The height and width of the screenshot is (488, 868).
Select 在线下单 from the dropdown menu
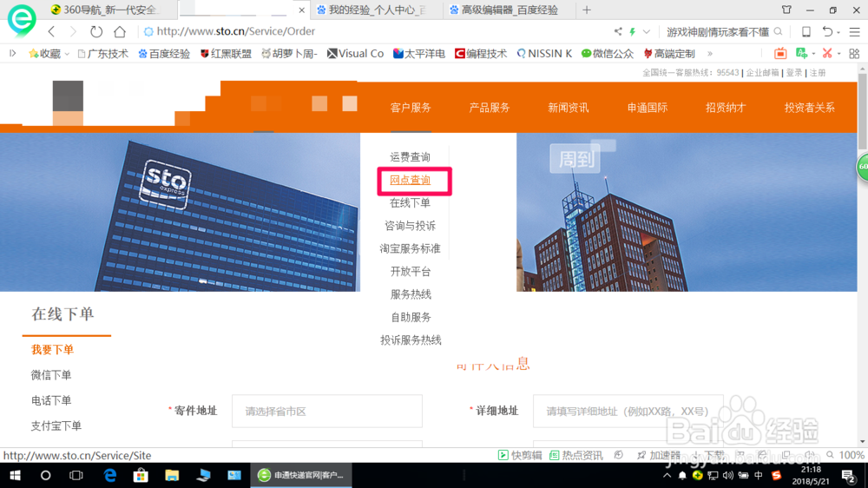[411, 202]
